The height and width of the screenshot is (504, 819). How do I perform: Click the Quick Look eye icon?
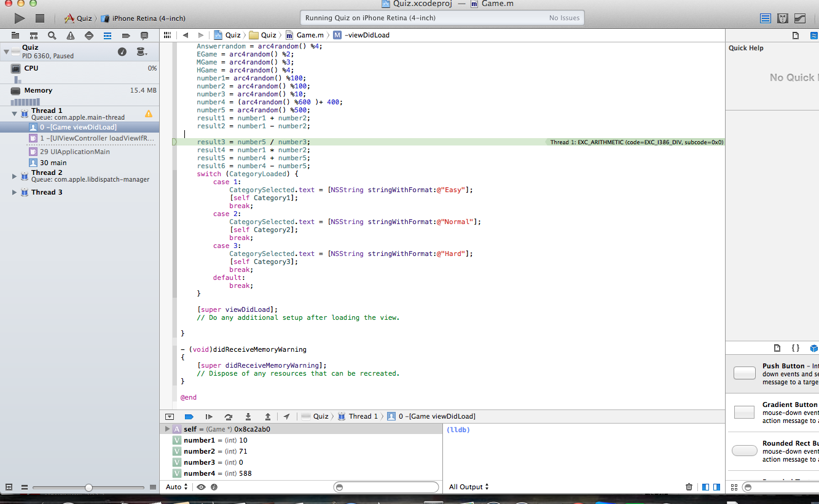tap(201, 487)
